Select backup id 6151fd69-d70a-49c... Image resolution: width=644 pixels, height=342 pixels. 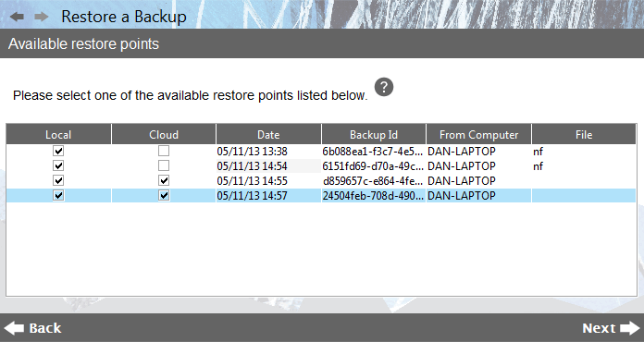click(x=374, y=166)
